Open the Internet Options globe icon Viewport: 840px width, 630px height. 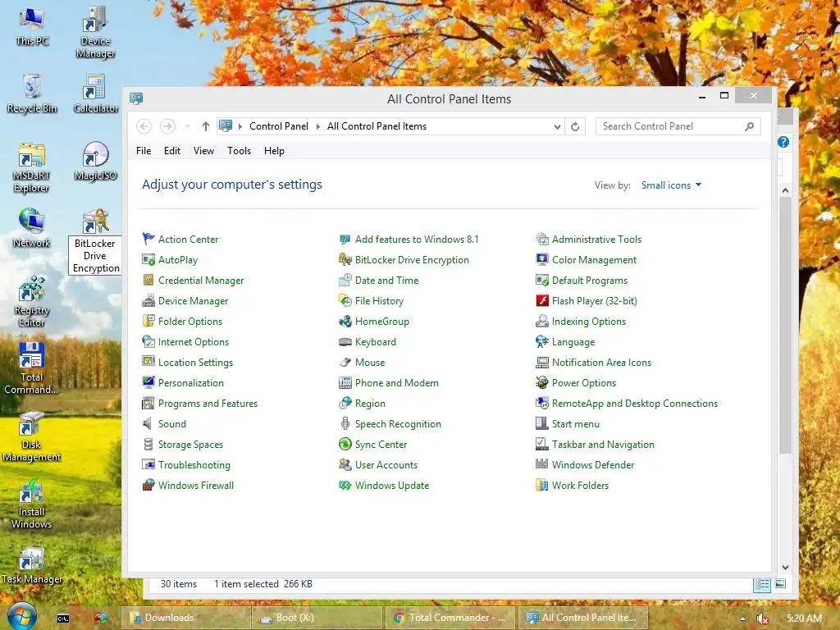coord(148,342)
